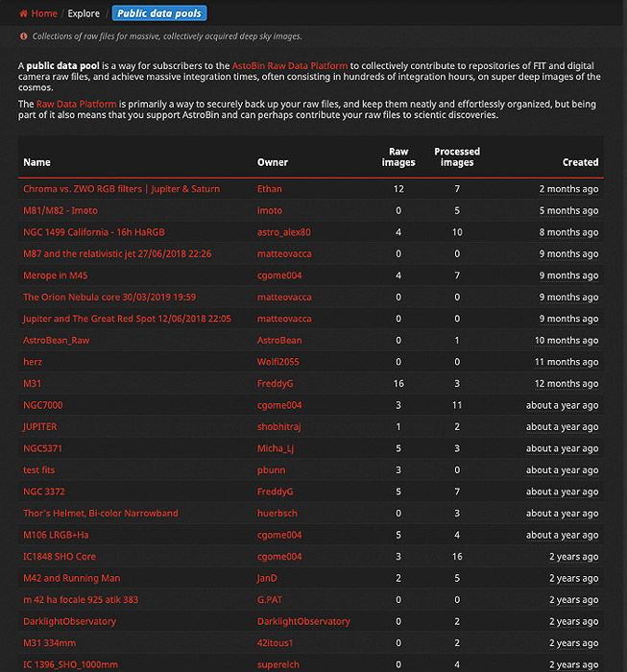Image resolution: width=627 pixels, height=672 pixels.
Task: View owner astro_alex80's profile
Action: point(283,232)
